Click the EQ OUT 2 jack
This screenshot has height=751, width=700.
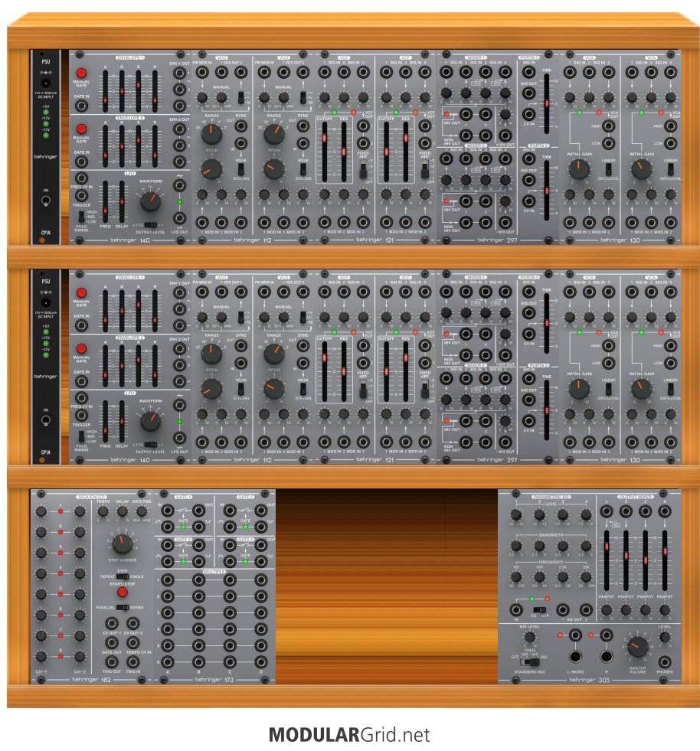(586, 609)
